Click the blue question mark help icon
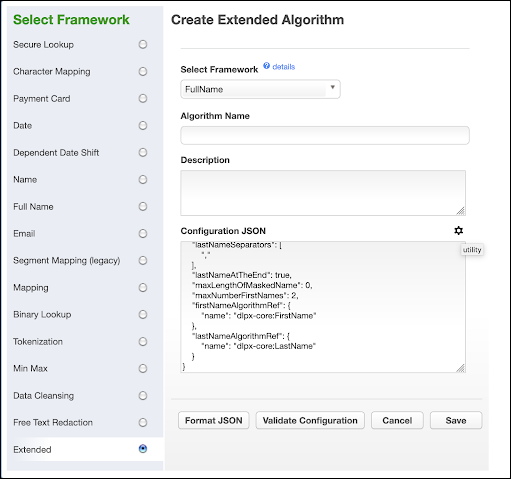 [x=266, y=66]
